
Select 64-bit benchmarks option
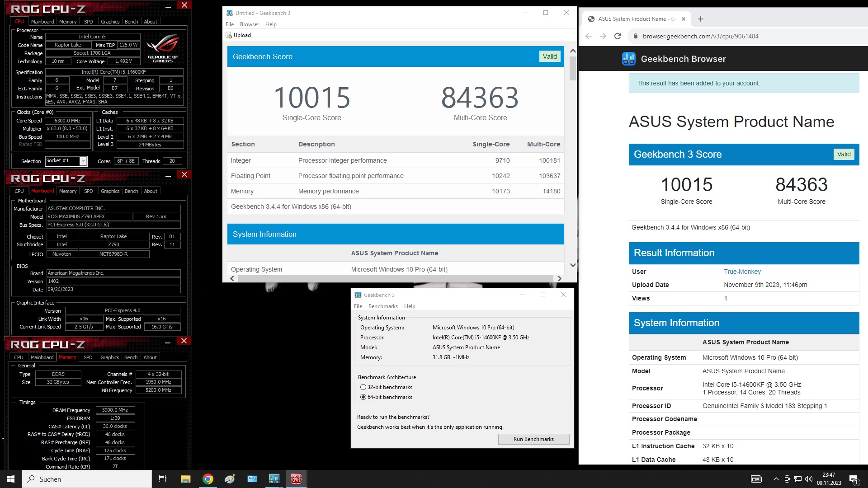(363, 397)
